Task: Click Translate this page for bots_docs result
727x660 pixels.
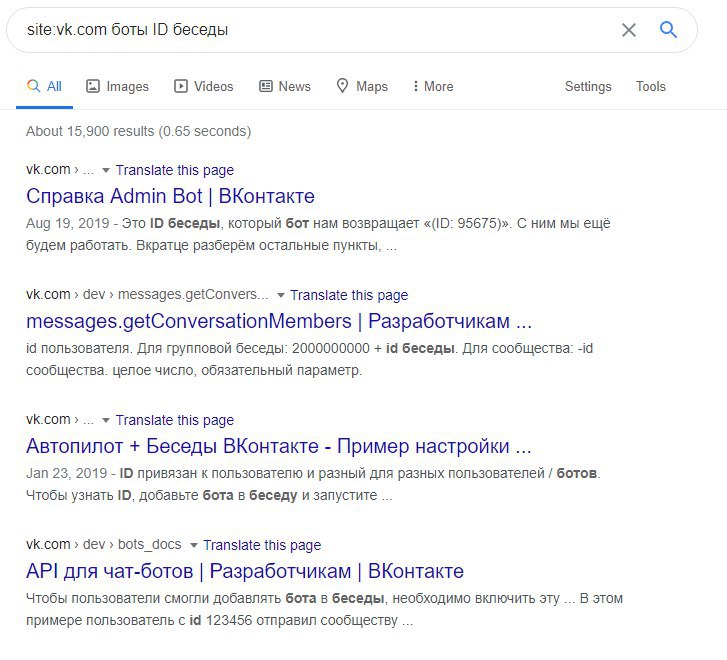Action: 262,545
